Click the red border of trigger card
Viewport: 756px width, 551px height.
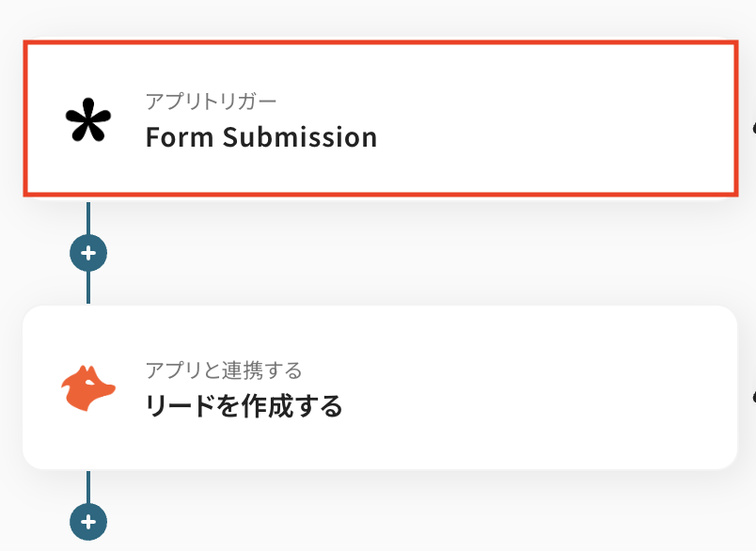tap(376, 43)
